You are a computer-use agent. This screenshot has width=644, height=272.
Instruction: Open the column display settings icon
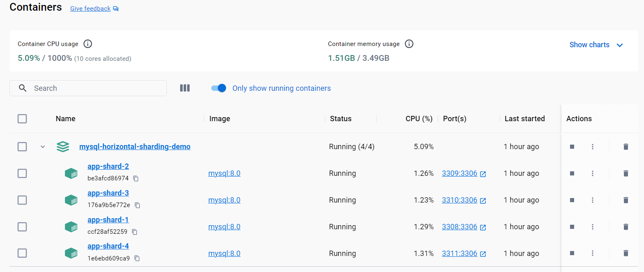185,88
